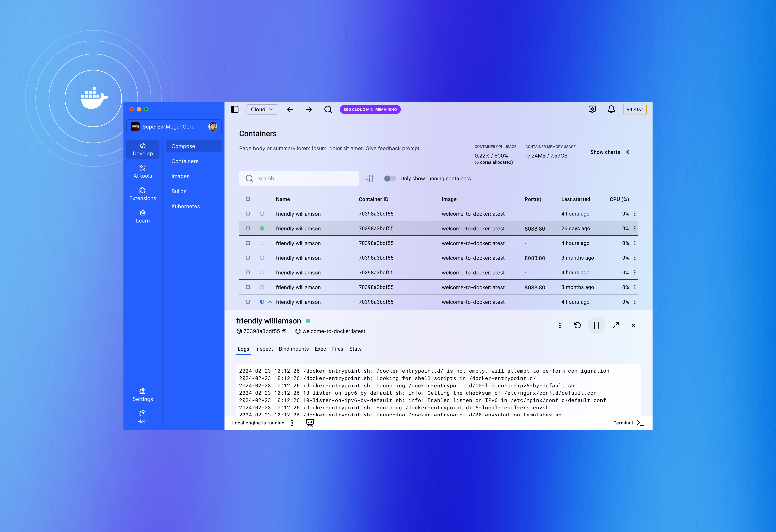Expand the container details panel to fullscreen
The width and height of the screenshot is (776, 532).
tap(616, 325)
